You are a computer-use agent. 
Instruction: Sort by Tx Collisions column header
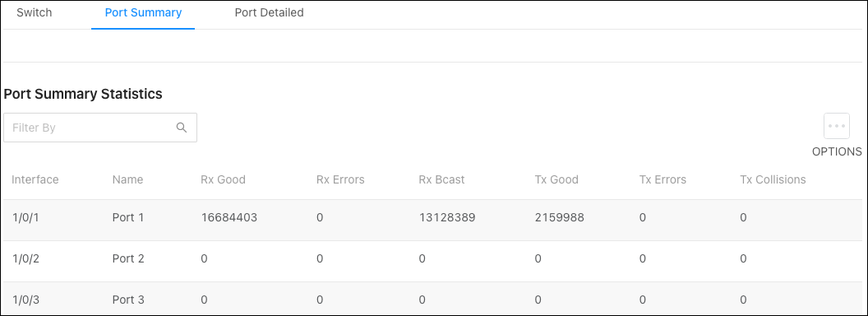(x=773, y=179)
